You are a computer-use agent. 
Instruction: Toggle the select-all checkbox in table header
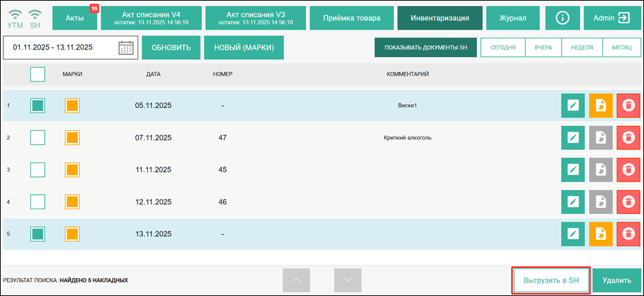(38, 74)
